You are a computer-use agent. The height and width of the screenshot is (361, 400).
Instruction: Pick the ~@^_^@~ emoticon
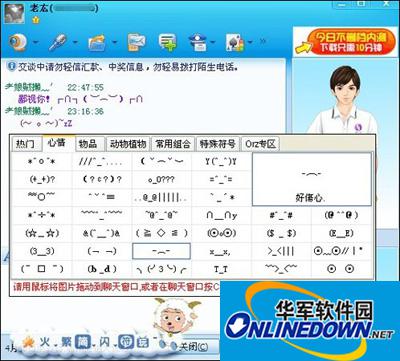[x=161, y=215]
